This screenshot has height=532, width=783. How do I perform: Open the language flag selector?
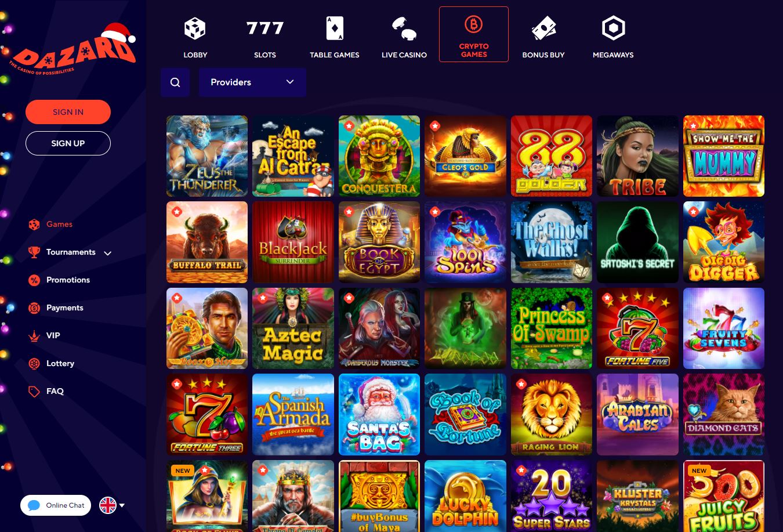(x=111, y=505)
